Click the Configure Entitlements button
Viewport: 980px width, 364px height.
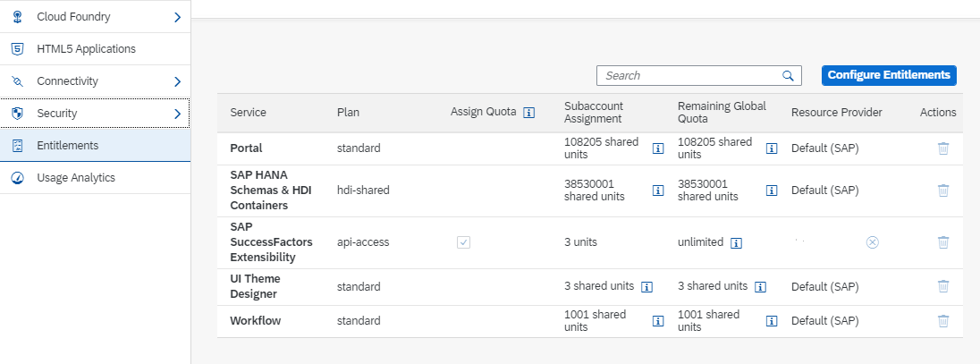click(x=889, y=75)
